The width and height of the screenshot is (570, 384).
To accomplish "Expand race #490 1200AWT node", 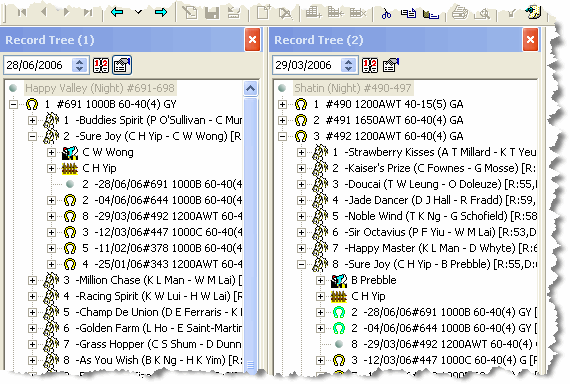I will click(x=282, y=105).
